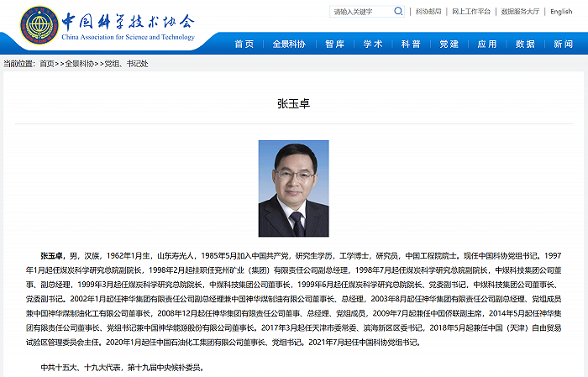
Task: Switch the site to English
Action: coord(561,12)
